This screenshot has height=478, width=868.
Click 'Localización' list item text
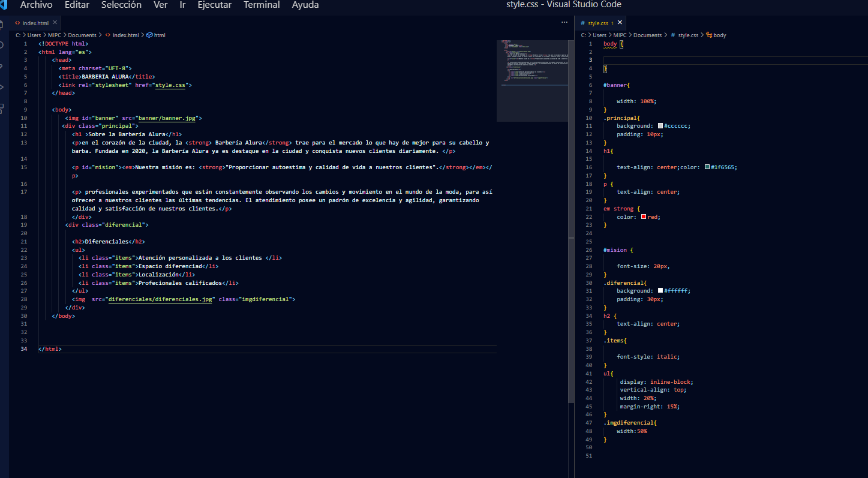coord(158,274)
